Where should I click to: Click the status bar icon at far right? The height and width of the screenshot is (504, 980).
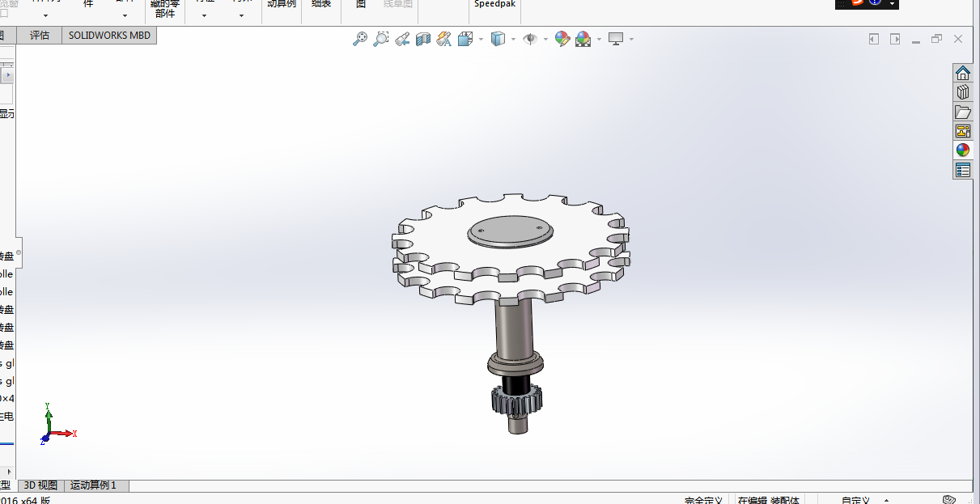click(950, 500)
